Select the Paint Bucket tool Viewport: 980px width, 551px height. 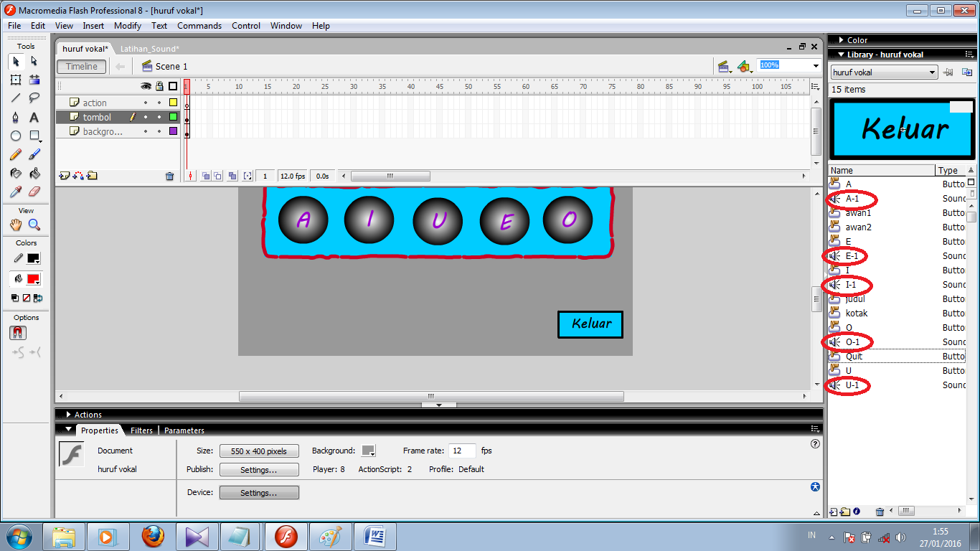click(34, 173)
